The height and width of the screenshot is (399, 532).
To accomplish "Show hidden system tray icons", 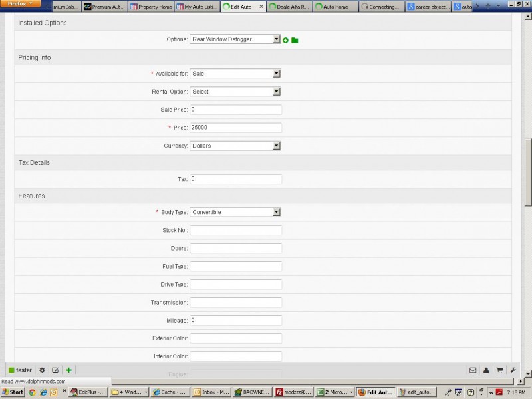I will (491, 392).
